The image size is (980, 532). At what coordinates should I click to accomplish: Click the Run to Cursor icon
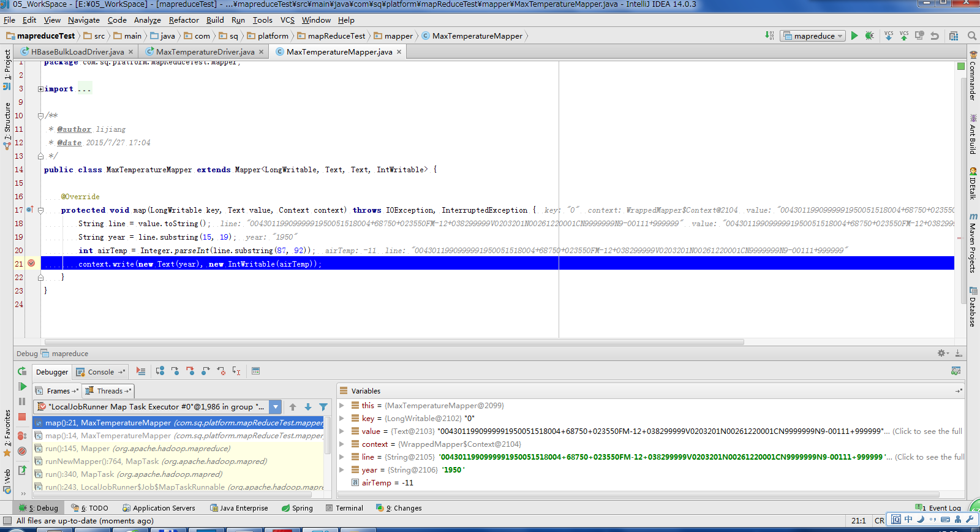[236, 371]
